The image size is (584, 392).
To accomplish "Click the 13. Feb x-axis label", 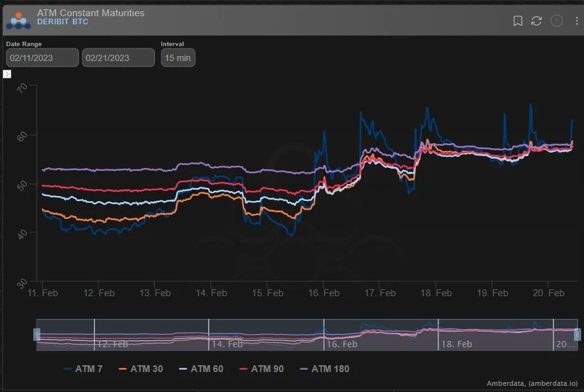I will click(x=155, y=293).
